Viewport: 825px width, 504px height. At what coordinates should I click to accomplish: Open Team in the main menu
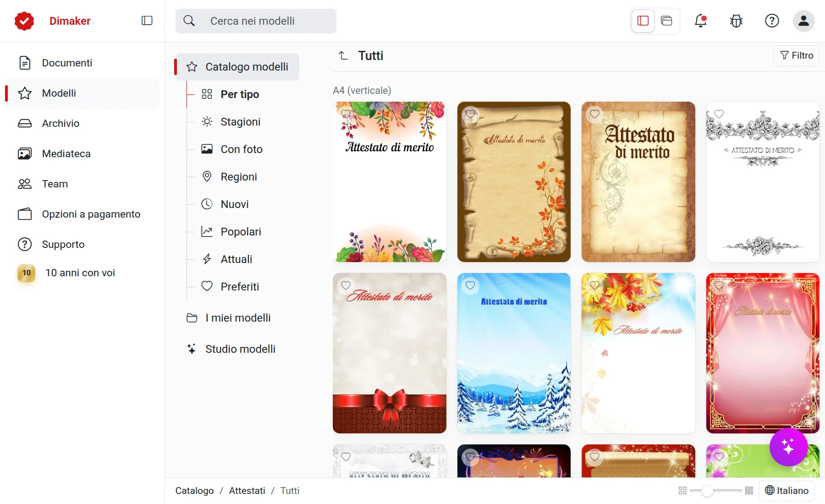(x=82, y=184)
